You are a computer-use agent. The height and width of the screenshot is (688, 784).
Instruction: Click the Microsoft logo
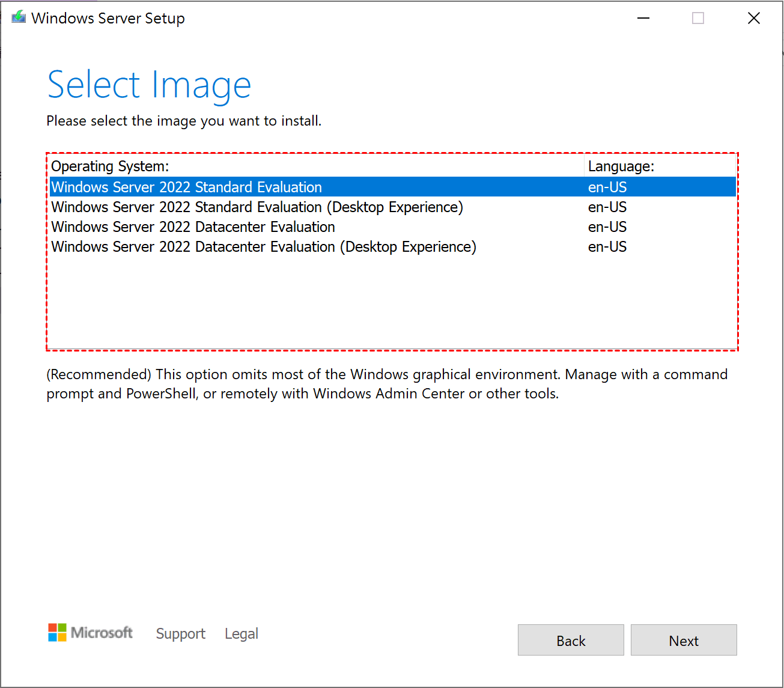(90, 633)
